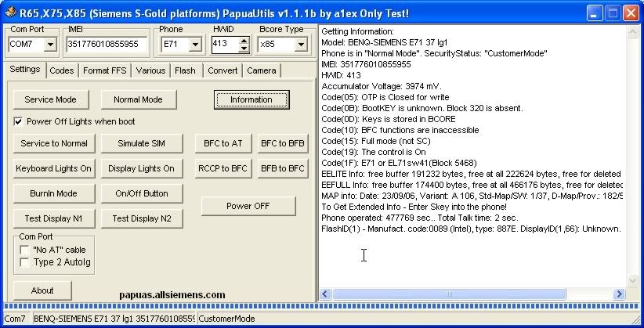Click status bar 'Com7' entry
644x328 pixels.
tap(16, 319)
